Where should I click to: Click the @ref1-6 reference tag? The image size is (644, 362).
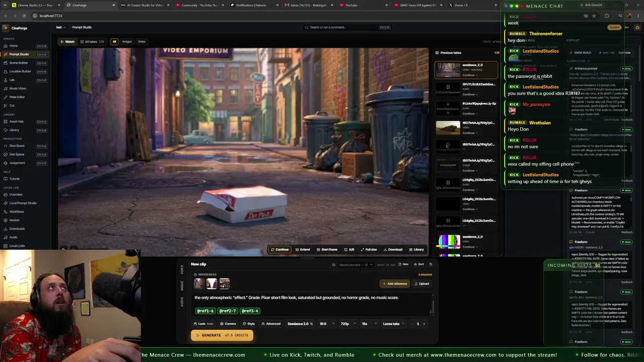tap(205, 311)
